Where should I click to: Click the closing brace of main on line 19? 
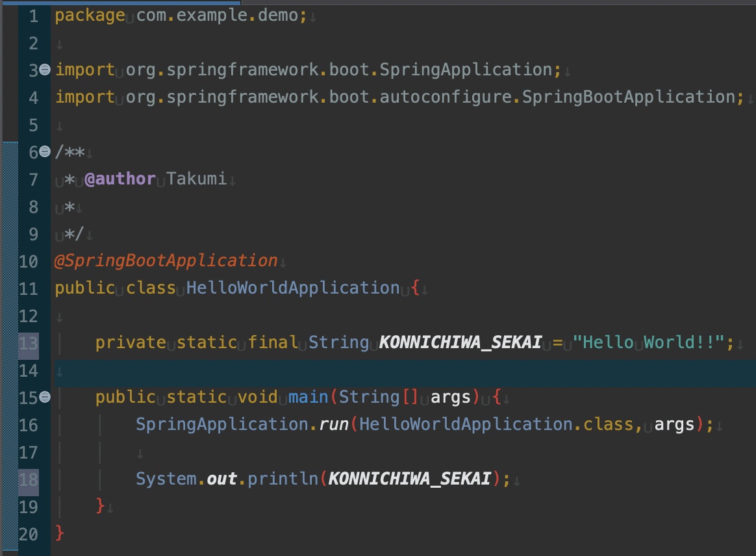point(100,506)
